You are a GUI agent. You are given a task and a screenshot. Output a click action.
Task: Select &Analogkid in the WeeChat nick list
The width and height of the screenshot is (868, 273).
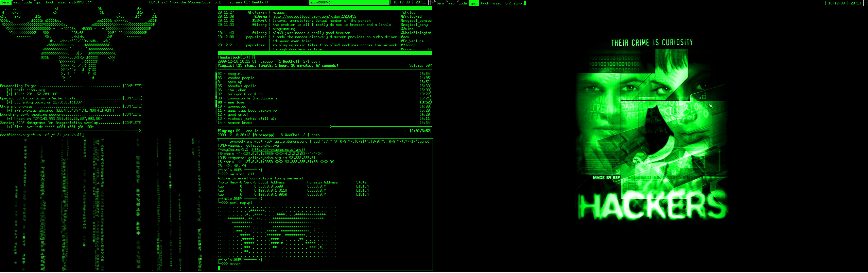pos(412,16)
